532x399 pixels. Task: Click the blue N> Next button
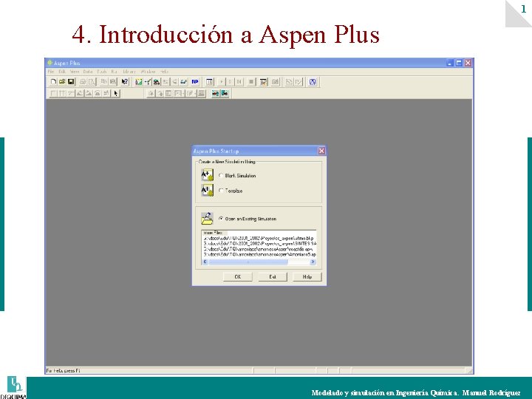tap(195, 82)
